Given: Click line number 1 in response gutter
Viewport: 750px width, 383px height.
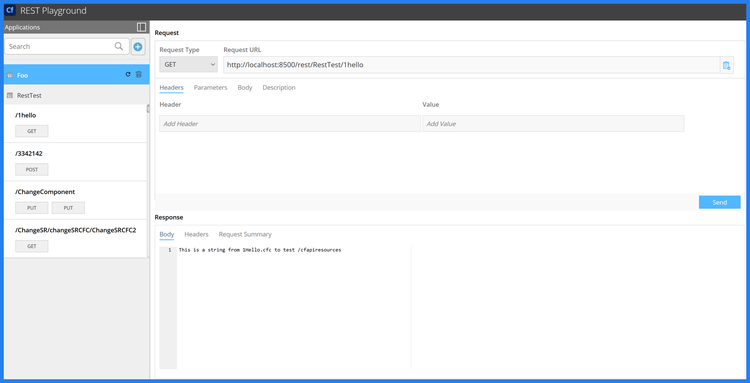Looking at the screenshot, I should click(x=169, y=250).
